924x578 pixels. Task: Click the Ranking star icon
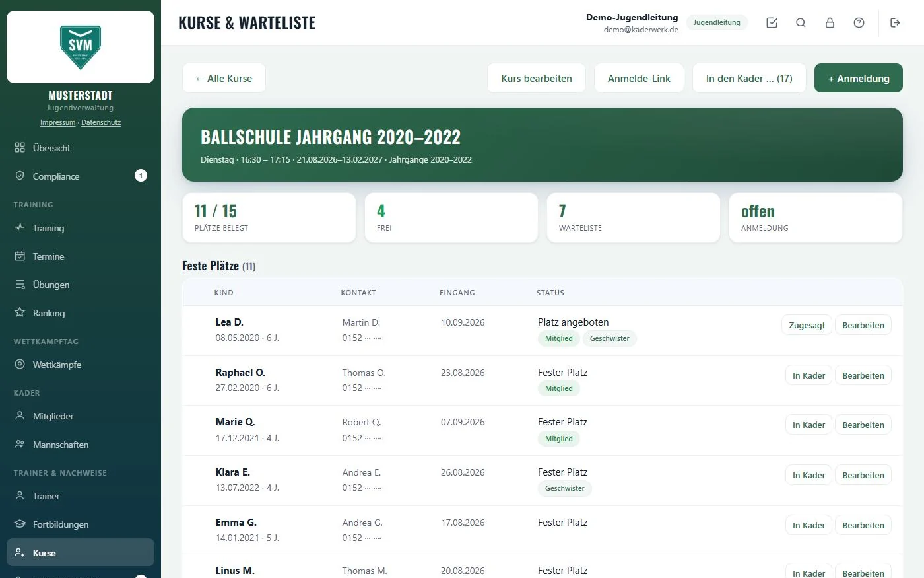[x=20, y=312]
